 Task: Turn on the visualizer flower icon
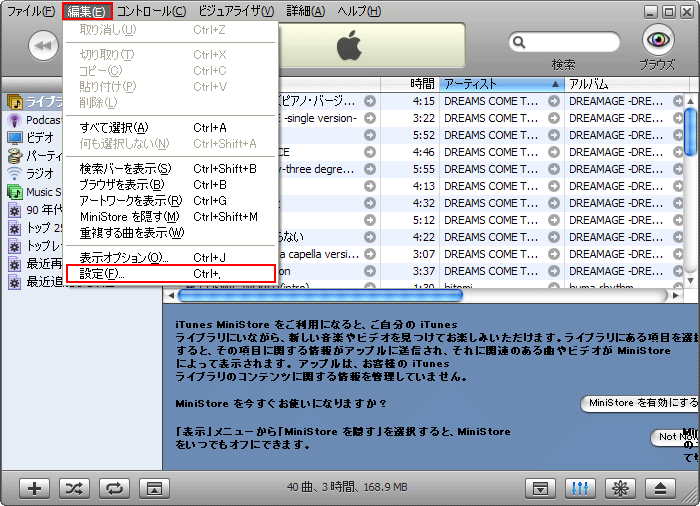tap(620, 488)
